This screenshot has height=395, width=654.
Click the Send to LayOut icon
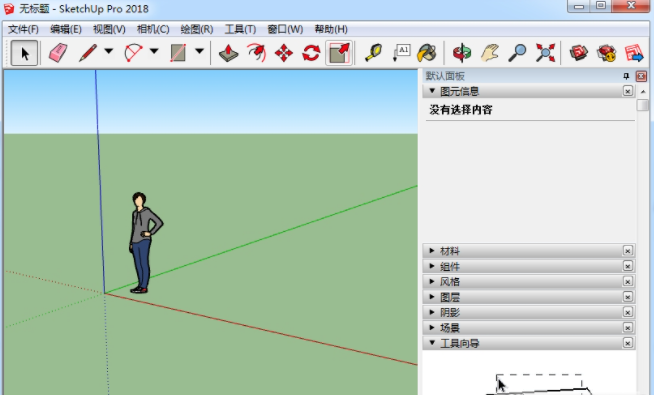click(634, 53)
